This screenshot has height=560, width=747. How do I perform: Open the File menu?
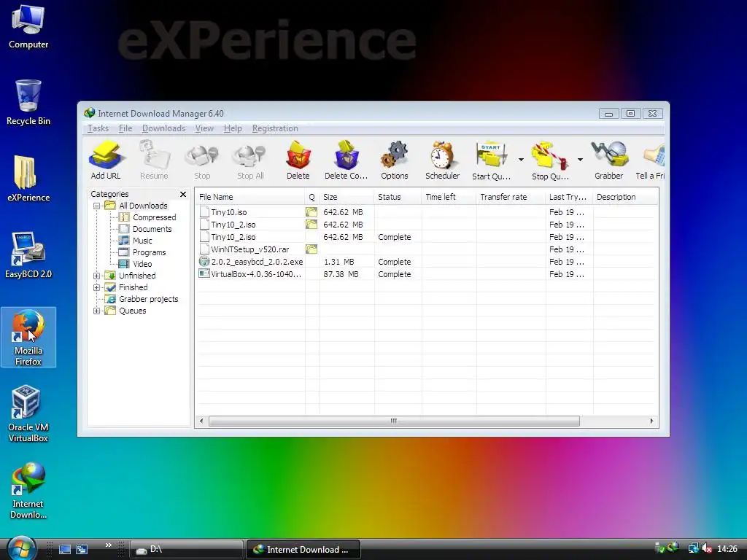125,128
